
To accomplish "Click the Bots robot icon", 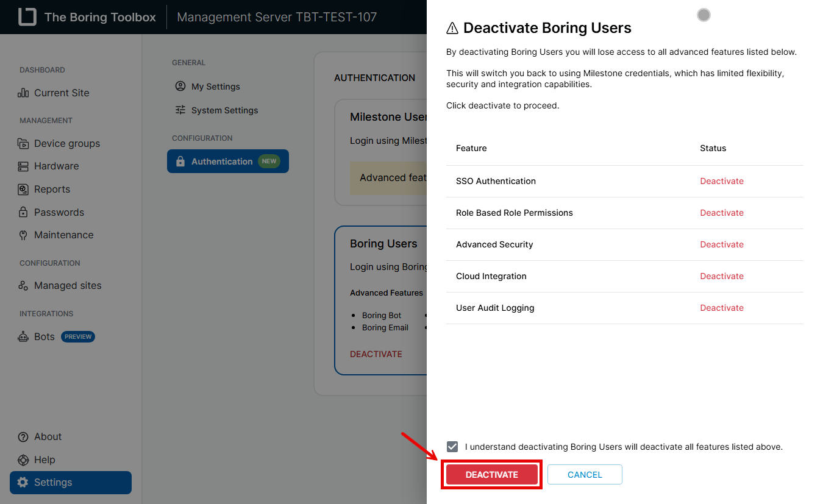I will pyautogui.click(x=23, y=337).
